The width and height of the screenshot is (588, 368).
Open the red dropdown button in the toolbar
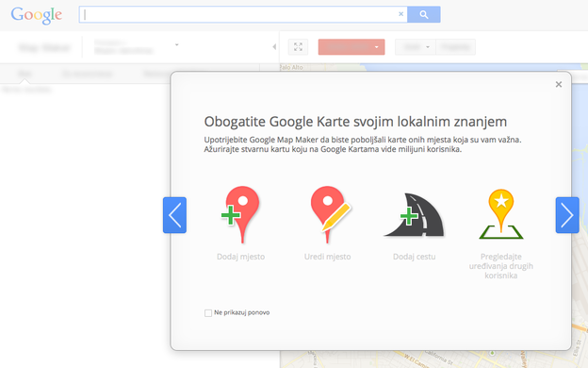351,47
